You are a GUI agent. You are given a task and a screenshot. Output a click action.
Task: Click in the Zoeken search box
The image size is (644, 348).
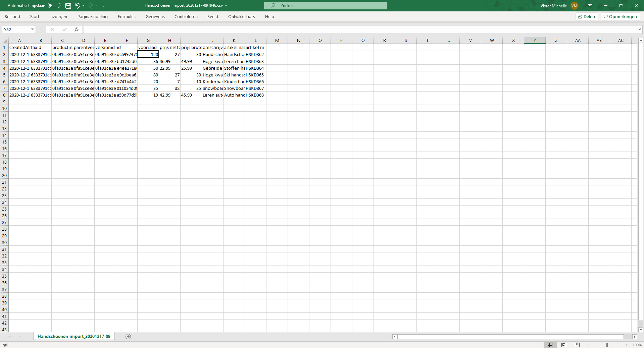click(326, 6)
